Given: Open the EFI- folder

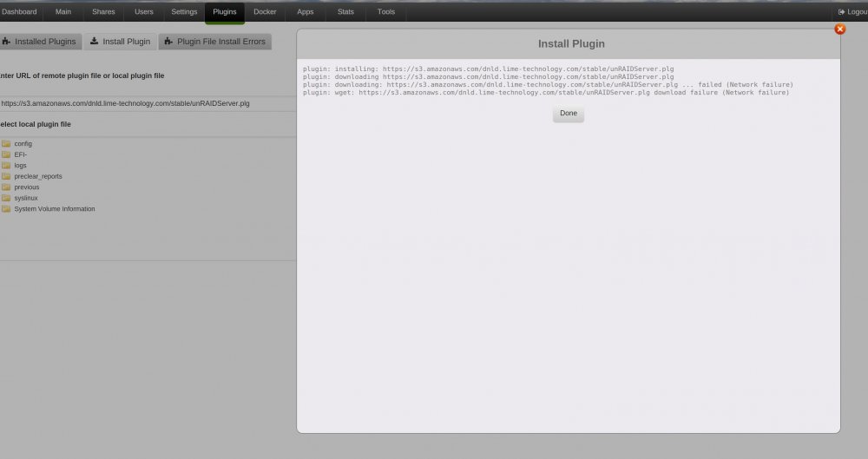Looking at the screenshot, I should 21,154.
